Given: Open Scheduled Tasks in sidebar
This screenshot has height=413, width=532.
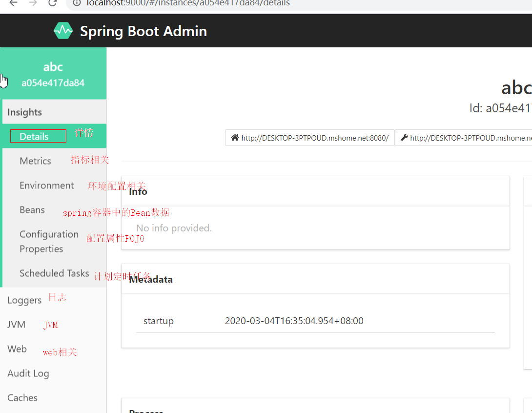Looking at the screenshot, I should 54,273.
